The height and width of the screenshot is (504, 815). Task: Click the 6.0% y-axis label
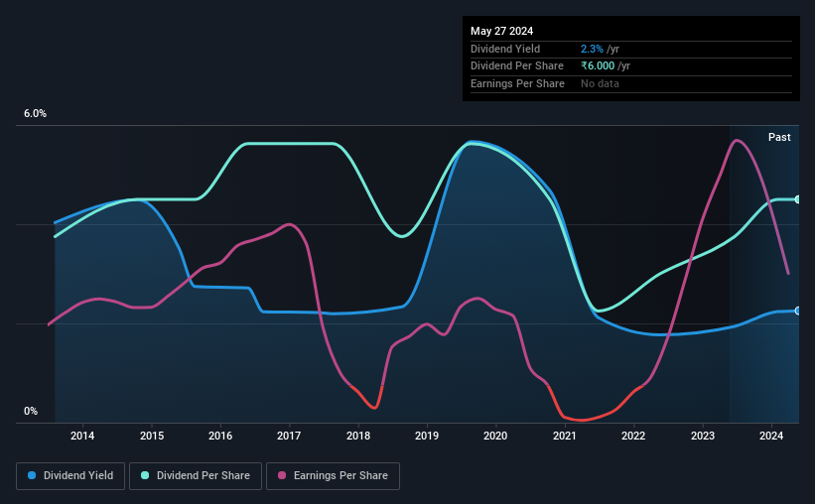tap(35, 114)
